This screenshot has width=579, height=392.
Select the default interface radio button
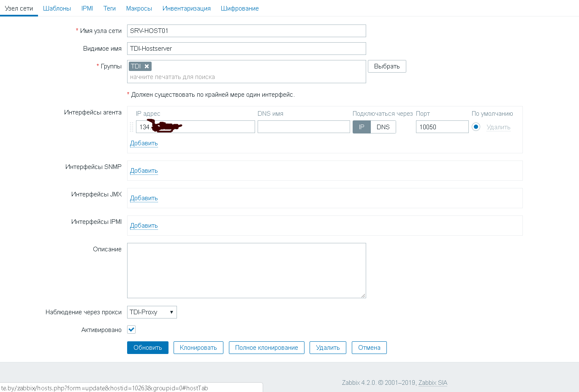pos(476,126)
